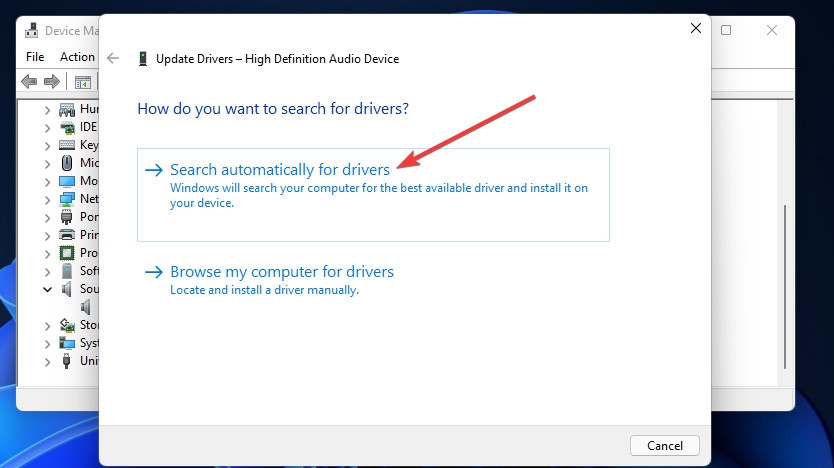This screenshot has width=834, height=468.
Task: Open the File menu
Action: tap(35, 57)
